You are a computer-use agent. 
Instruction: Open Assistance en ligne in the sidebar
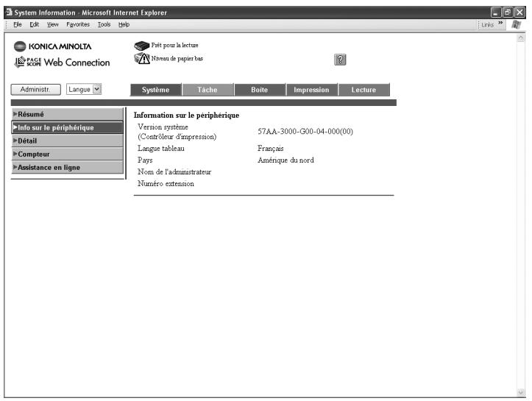tap(68, 167)
